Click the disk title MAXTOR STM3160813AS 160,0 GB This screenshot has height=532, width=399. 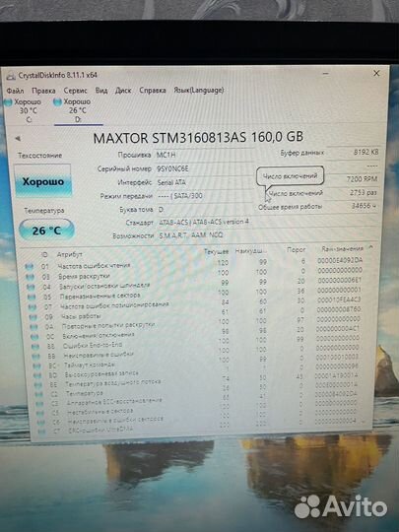[x=198, y=137]
